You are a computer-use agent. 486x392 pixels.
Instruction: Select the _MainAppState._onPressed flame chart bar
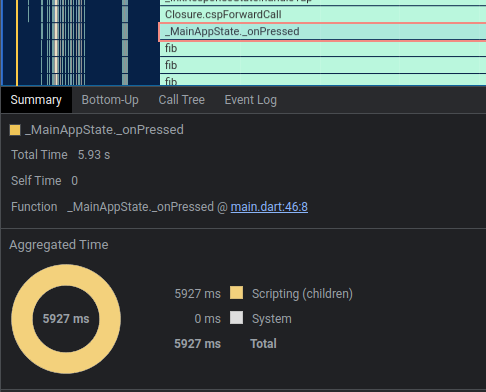click(x=322, y=32)
